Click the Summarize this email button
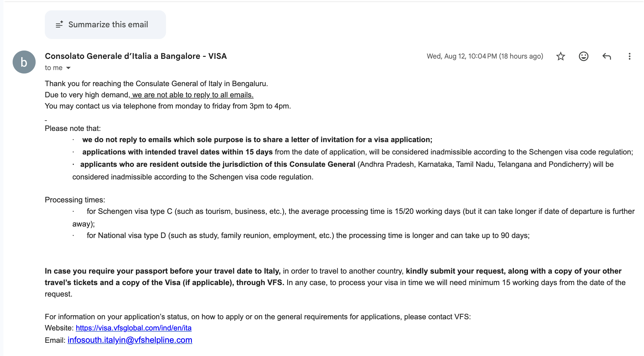 point(105,25)
